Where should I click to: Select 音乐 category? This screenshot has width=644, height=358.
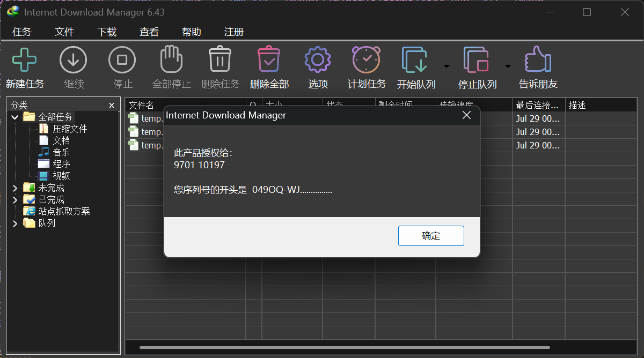pyautogui.click(x=61, y=152)
